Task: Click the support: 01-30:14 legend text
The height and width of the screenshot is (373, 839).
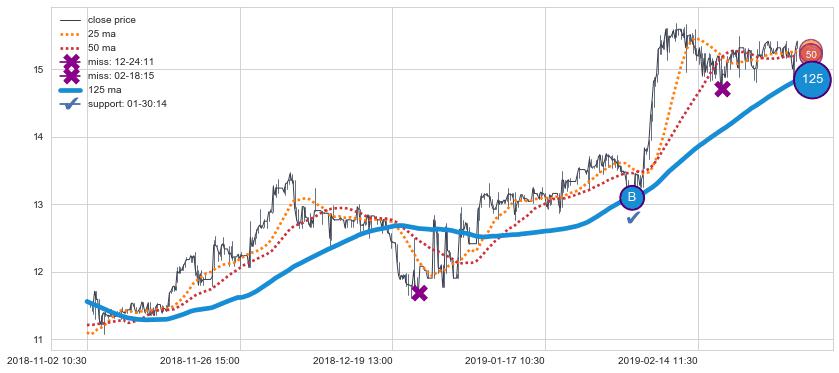Action: point(127,104)
